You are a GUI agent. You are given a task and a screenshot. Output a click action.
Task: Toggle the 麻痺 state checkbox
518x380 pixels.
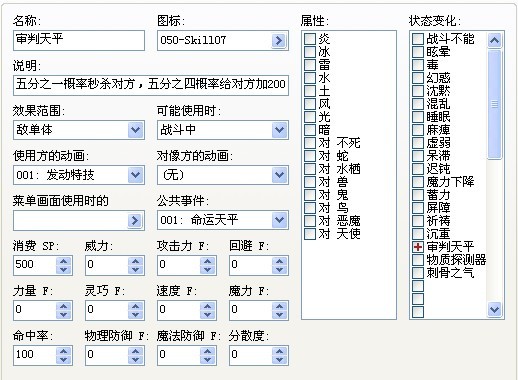(418, 130)
